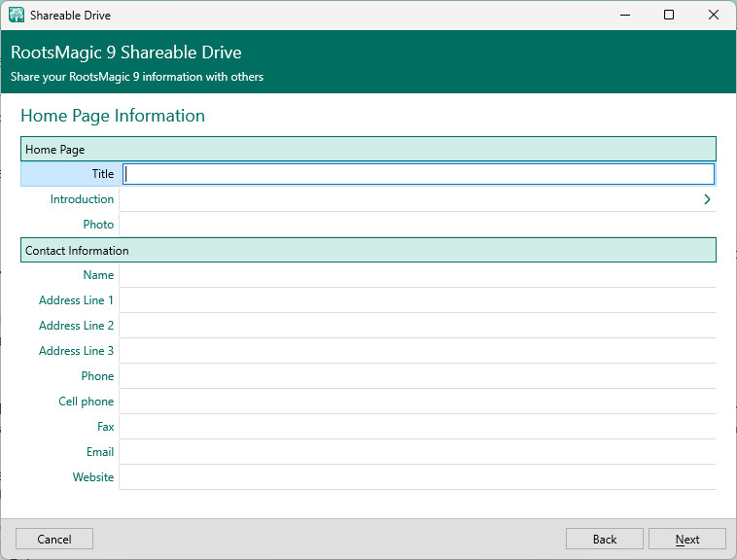Click the Home Page section header
The image size is (737, 560).
coord(368,150)
